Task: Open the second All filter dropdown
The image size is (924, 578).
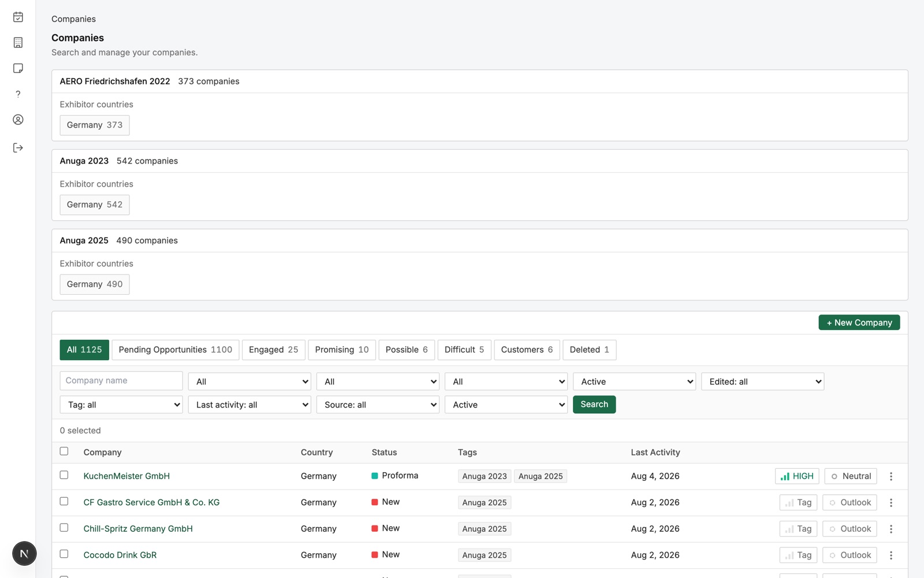Action: [x=378, y=381]
